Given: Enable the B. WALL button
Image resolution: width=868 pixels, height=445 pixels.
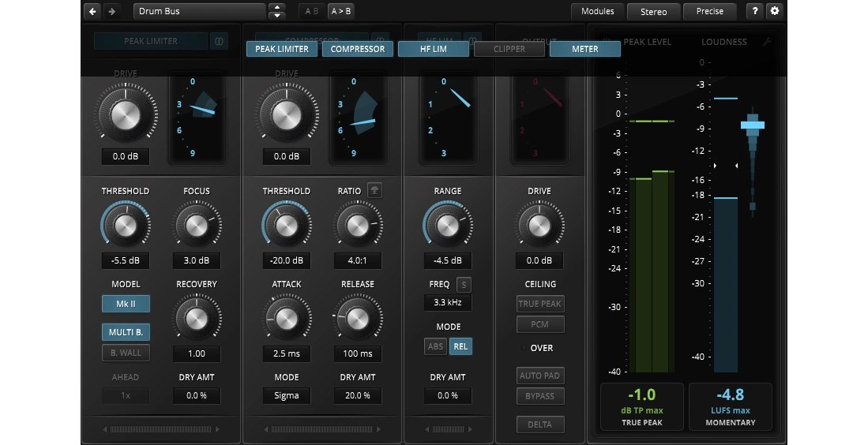Looking at the screenshot, I should click(x=126, y=353).
